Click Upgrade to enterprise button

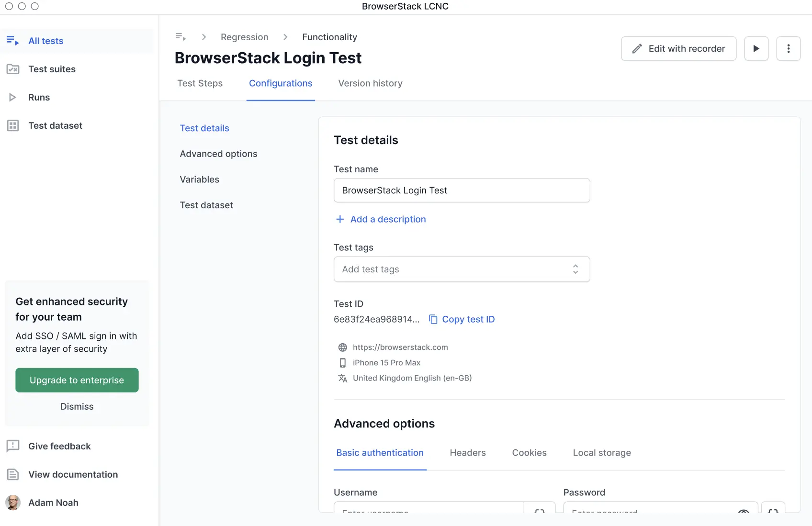(77, 380)
